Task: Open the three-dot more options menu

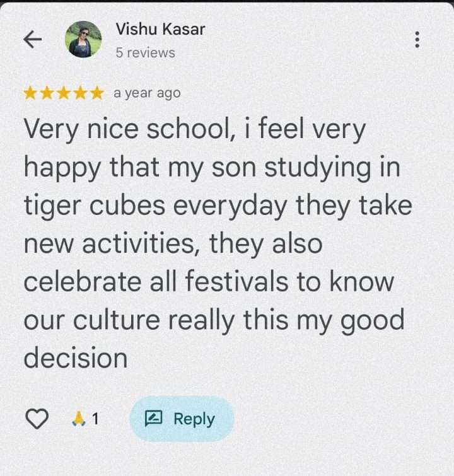Action: [417, 40]
